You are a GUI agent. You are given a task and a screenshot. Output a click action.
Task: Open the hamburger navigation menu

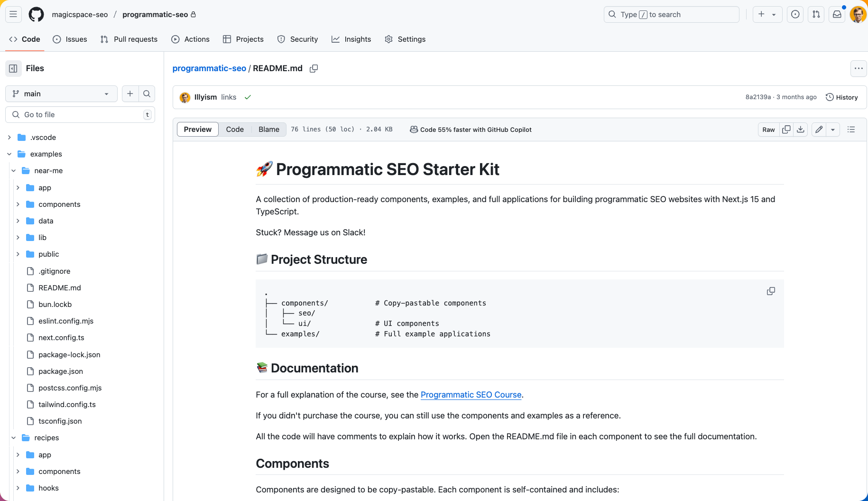coord(13,14)
